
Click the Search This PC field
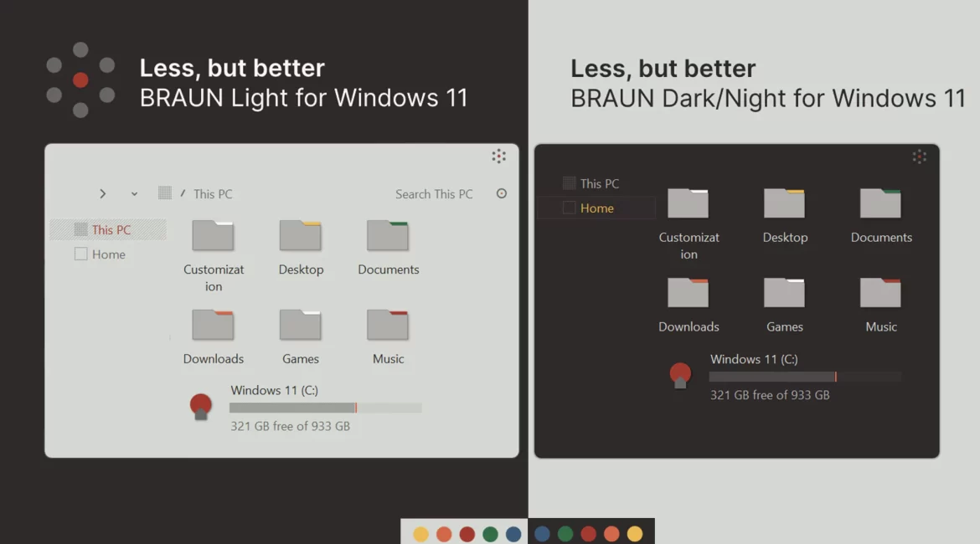pos(434,193)
